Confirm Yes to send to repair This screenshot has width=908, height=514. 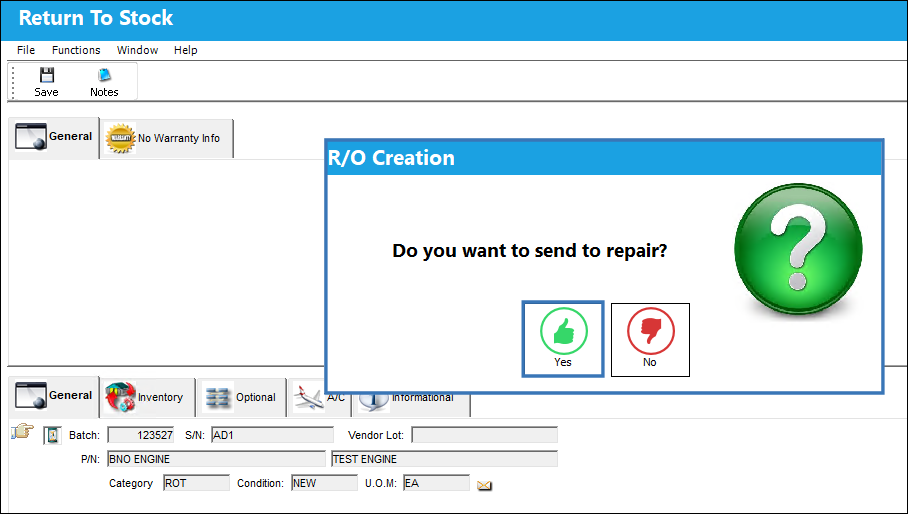coord(563,339)
